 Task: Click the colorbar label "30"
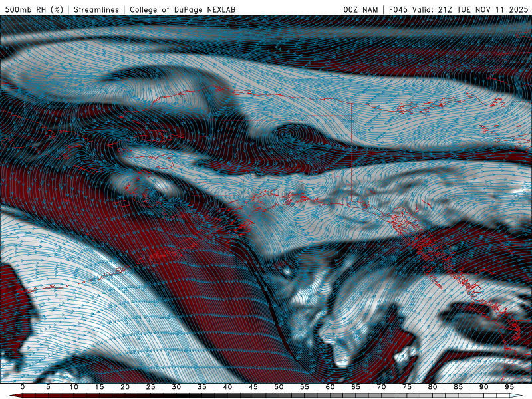(176, 387)
